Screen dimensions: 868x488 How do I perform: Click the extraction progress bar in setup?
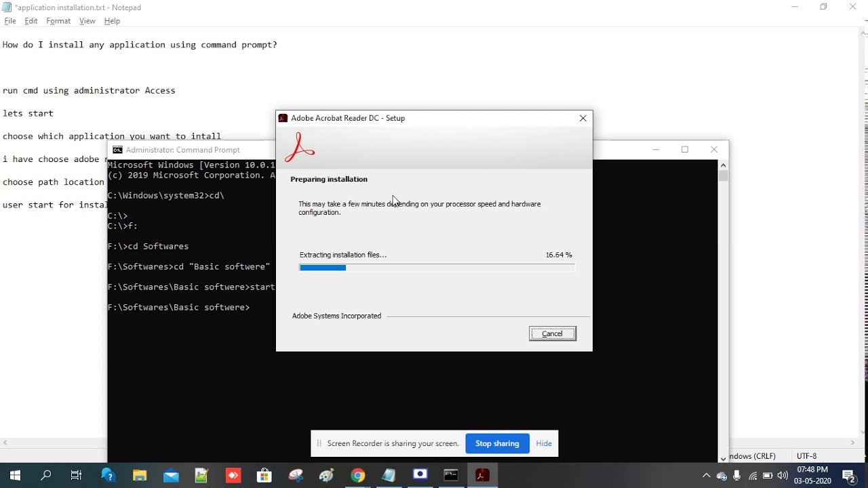[437, 268]
